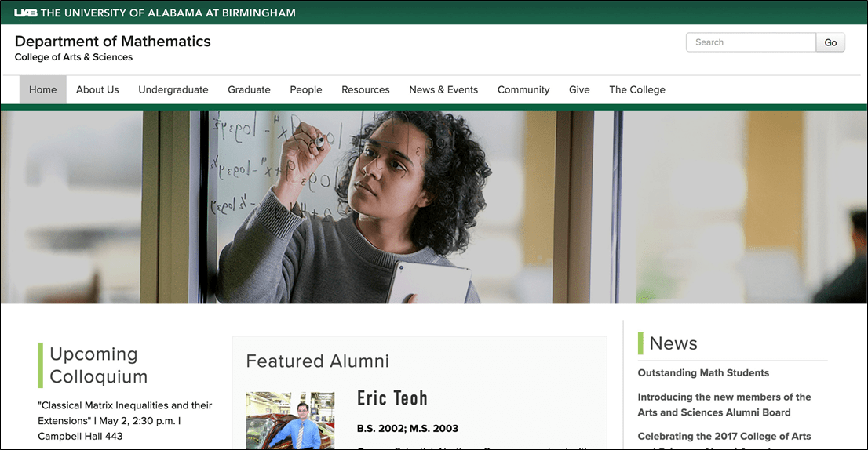Click the Department of Mathematics title
Viewport: 868px width, 450px height.
coord(113,42)
